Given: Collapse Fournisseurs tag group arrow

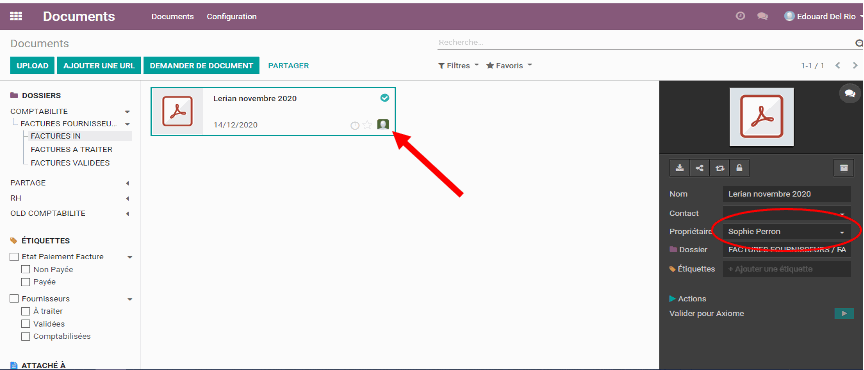Looking at the screenshot, I should coord(130,299).
